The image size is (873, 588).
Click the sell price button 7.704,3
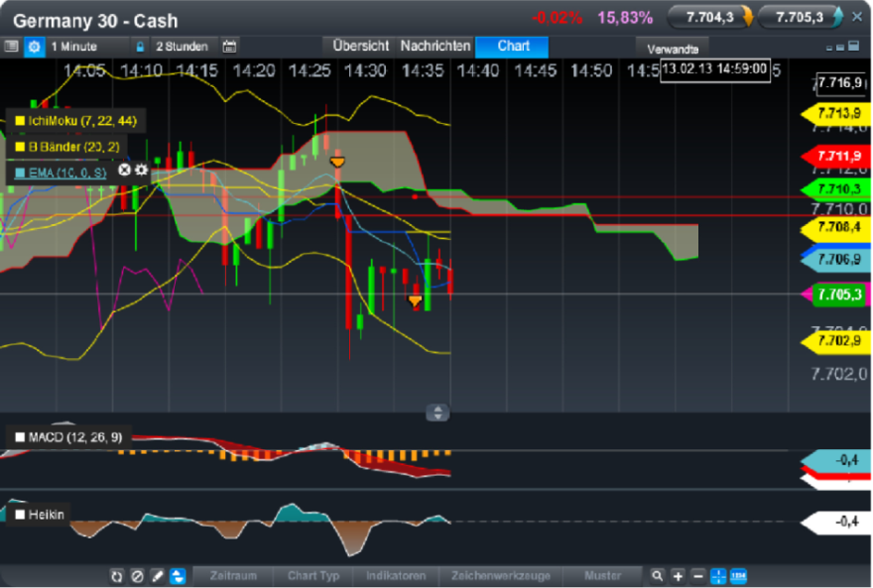710,17
